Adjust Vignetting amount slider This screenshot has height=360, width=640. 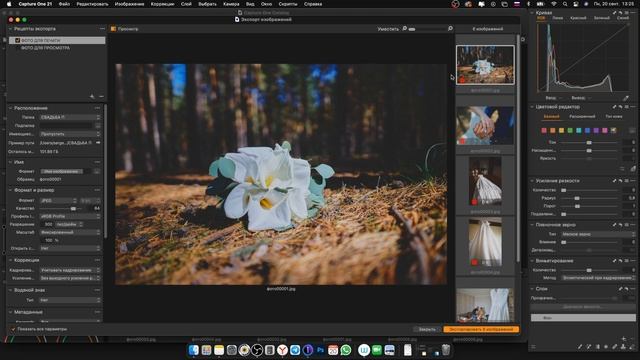coord(589,270)
